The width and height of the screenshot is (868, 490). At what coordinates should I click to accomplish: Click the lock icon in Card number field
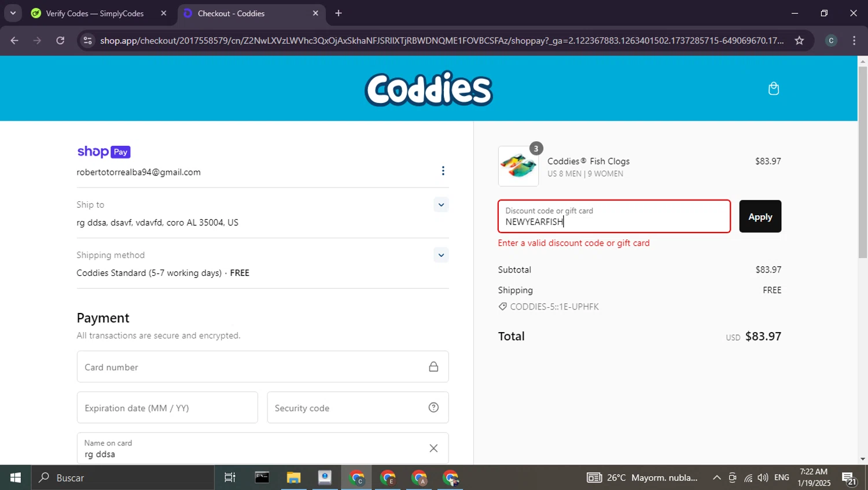pyautogui.click(x=433, y=367)
